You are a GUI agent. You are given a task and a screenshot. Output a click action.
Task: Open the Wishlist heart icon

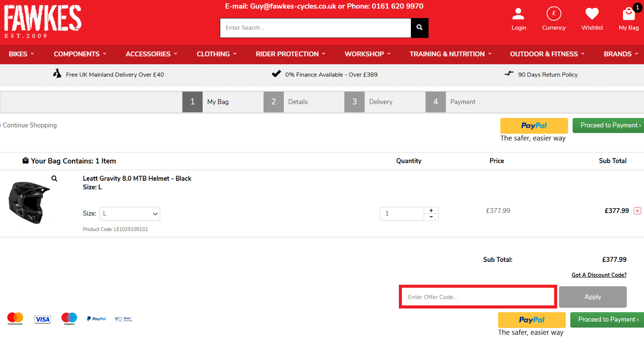pos(592,14)
